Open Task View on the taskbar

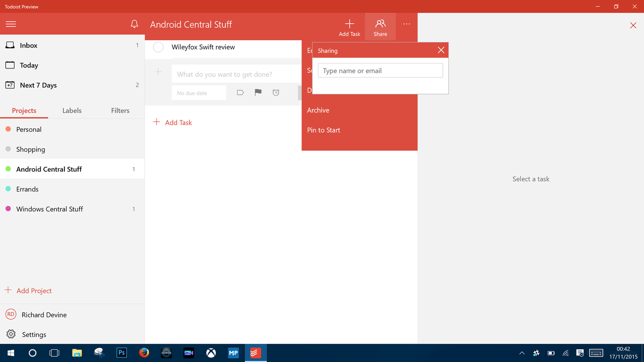pyautogui.click(x=54, y=353)
